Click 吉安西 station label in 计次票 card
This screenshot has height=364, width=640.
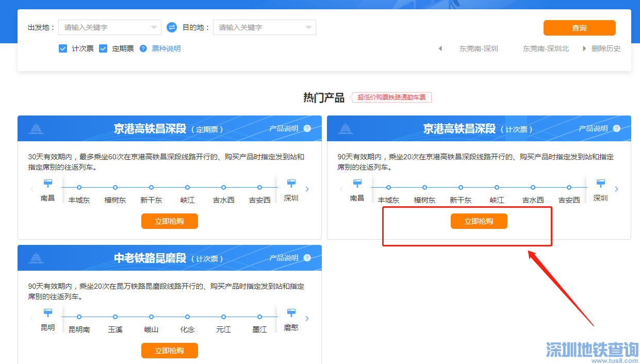(569, 200)
